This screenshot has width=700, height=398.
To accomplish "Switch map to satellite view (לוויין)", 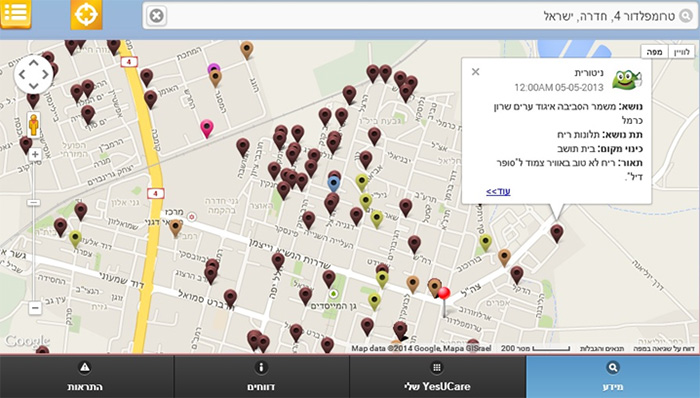I will 682,52.
